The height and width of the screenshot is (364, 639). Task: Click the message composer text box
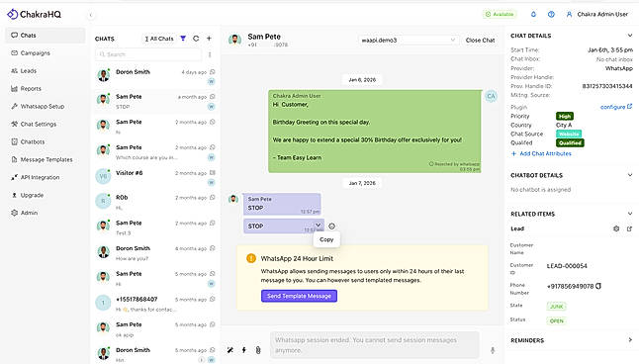pos(374,345)
